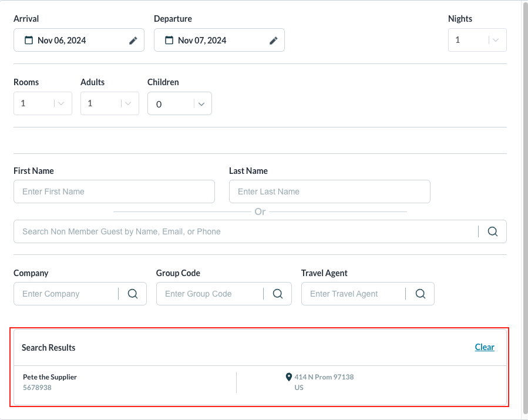
Task: Focus the First Name input field
Action: coord(114,191)
